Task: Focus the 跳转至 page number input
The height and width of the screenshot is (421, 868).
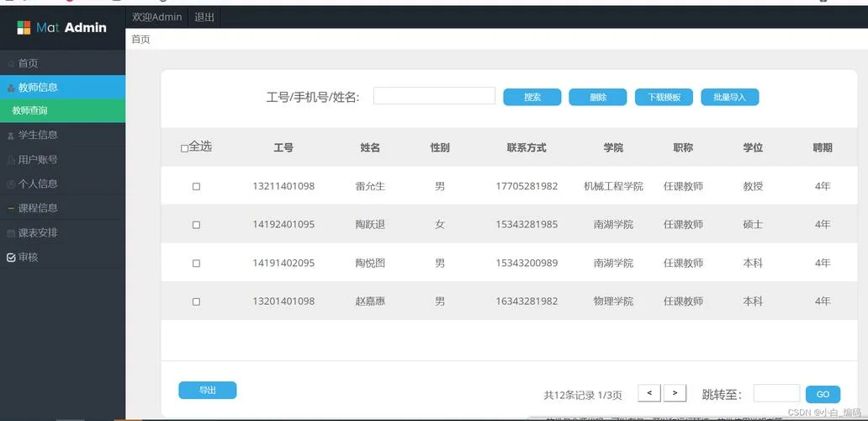Action: click(776, 393)
